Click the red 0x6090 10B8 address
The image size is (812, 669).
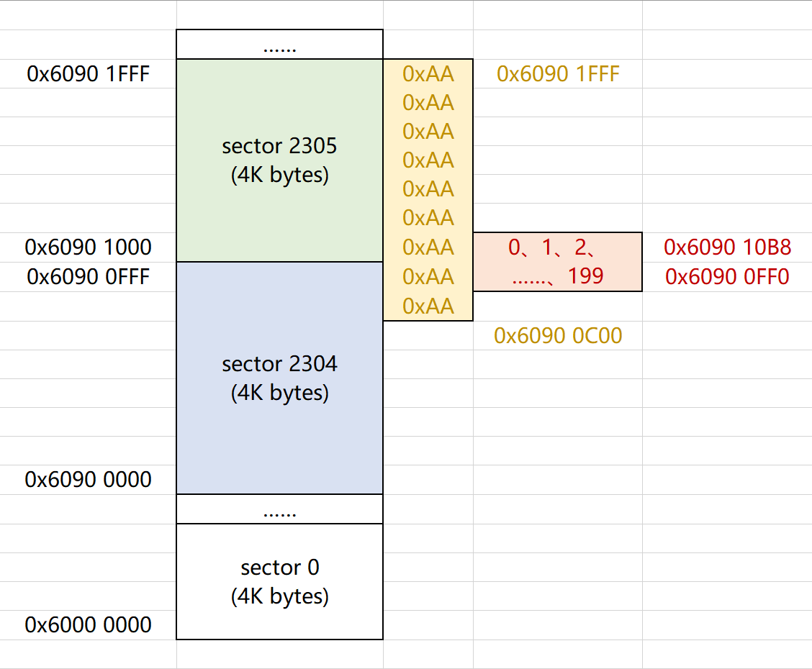tap(728, 247)
